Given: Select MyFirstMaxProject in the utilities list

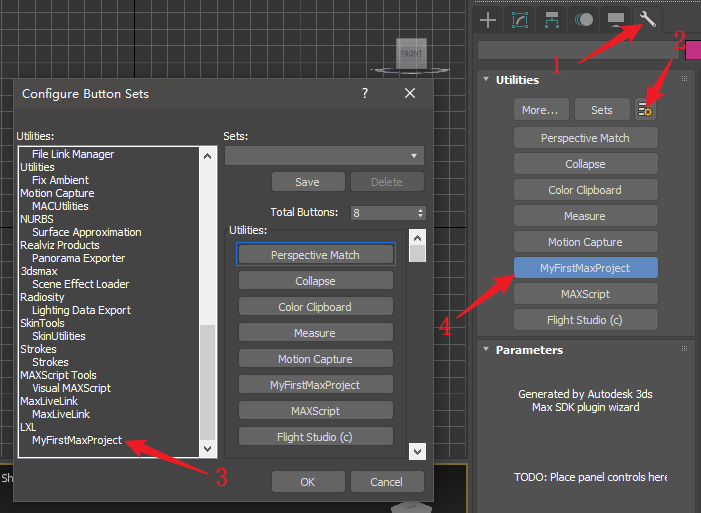Looking at the screenshot, I should (x=76, y=440).
